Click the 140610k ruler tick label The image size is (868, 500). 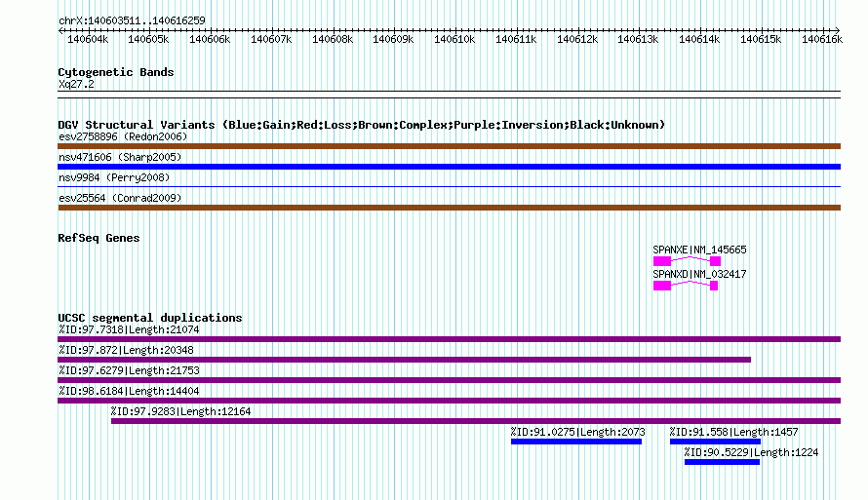coord(454,39)
